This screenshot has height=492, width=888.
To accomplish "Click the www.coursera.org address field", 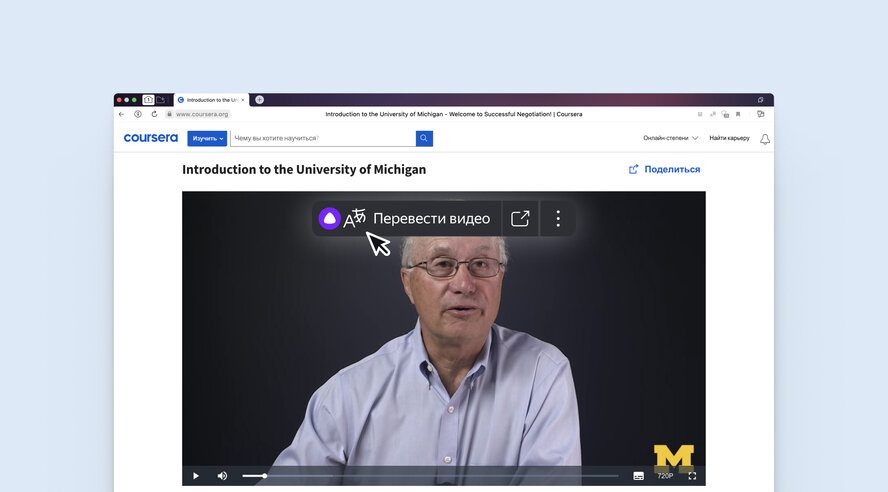I will click(202, 114).
